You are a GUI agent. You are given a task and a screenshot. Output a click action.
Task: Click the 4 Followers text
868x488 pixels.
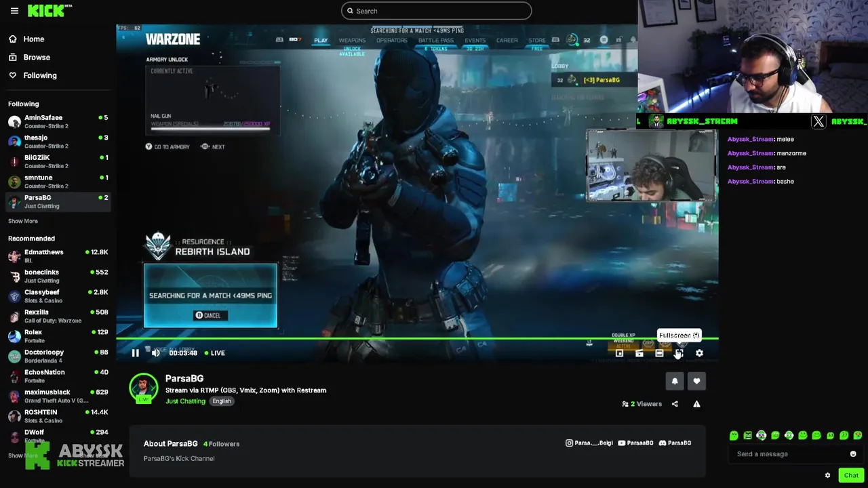221,444
